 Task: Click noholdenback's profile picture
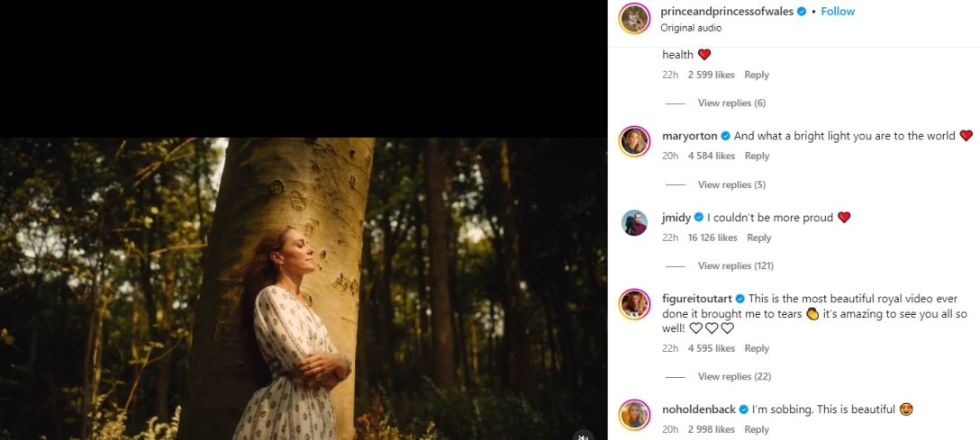[634, 415]
